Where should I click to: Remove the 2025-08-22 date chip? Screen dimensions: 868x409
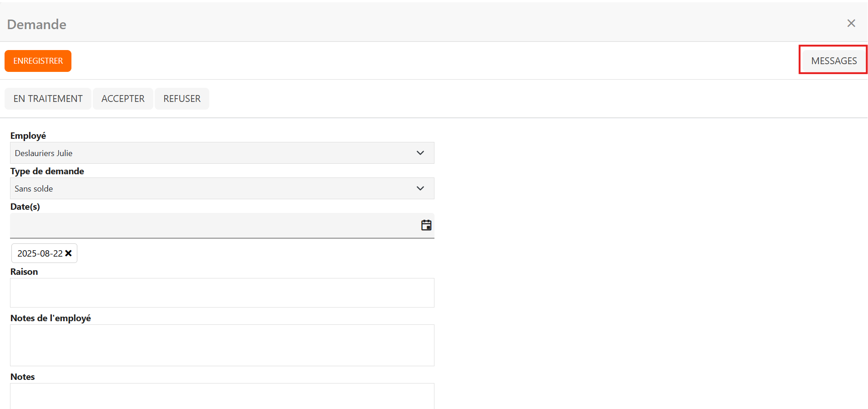pos(69,253)
